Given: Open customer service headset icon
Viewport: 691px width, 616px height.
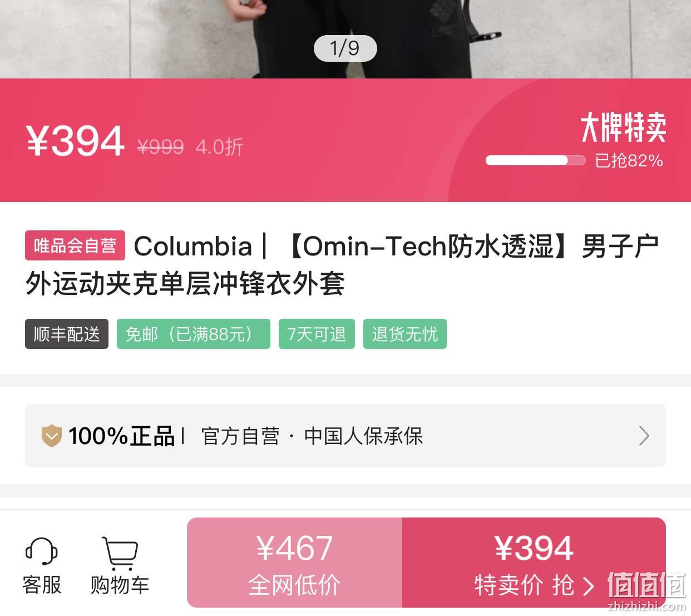Looking at the screenshot, I should (42, 552).
